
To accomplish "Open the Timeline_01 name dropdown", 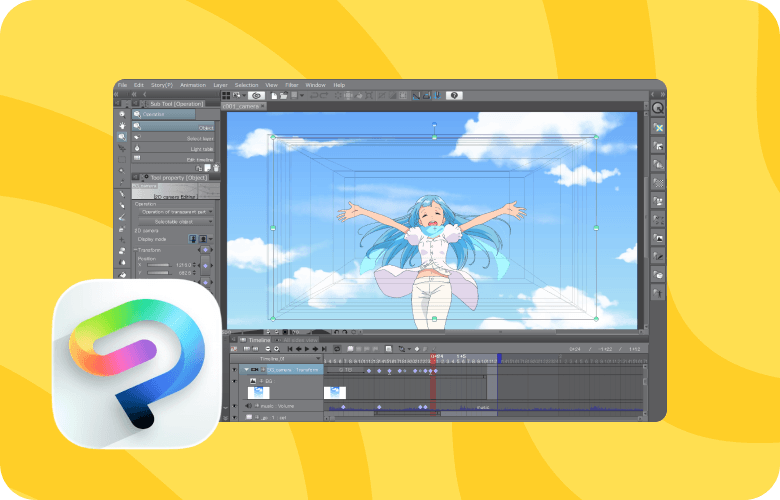I will click(x=276, y=359).
